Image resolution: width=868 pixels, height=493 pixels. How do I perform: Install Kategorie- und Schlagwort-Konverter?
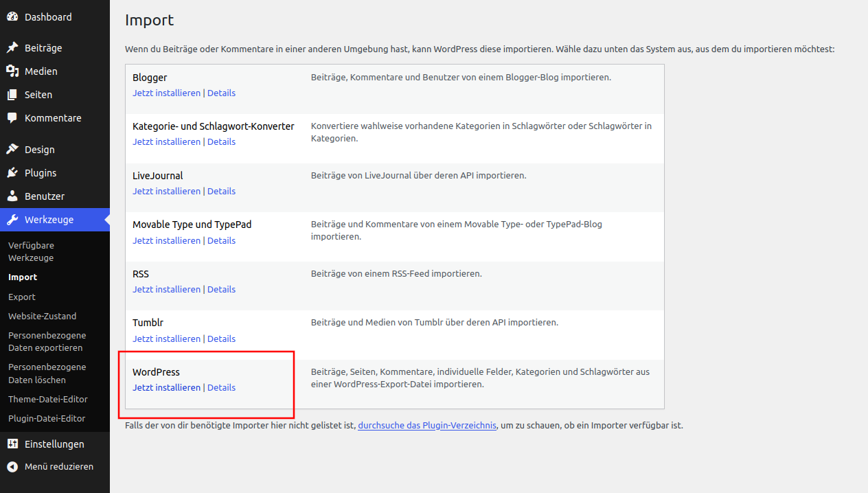(166, 141)
